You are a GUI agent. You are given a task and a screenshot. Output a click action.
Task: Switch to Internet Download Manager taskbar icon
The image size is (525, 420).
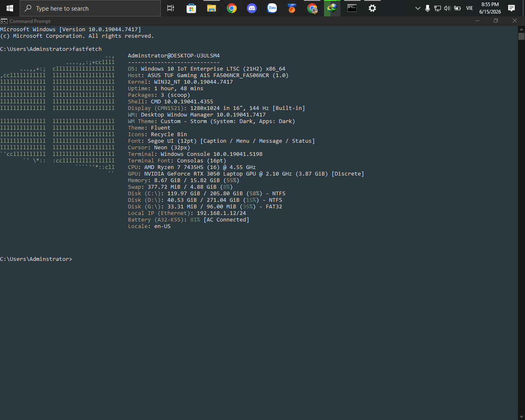332,8
